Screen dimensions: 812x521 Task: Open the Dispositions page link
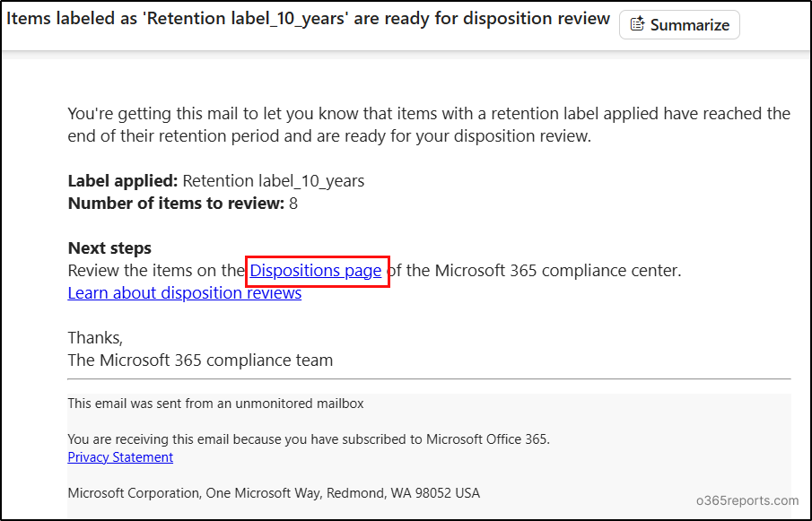[316, 270]
